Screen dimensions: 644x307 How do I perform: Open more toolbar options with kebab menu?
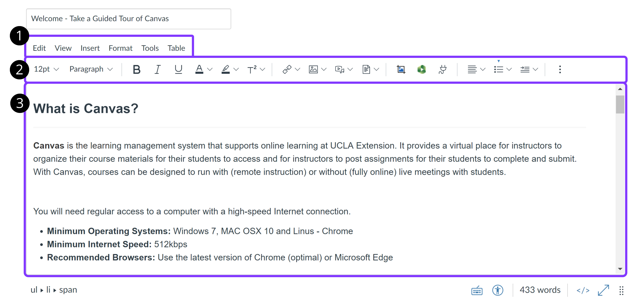click(560, 69)
